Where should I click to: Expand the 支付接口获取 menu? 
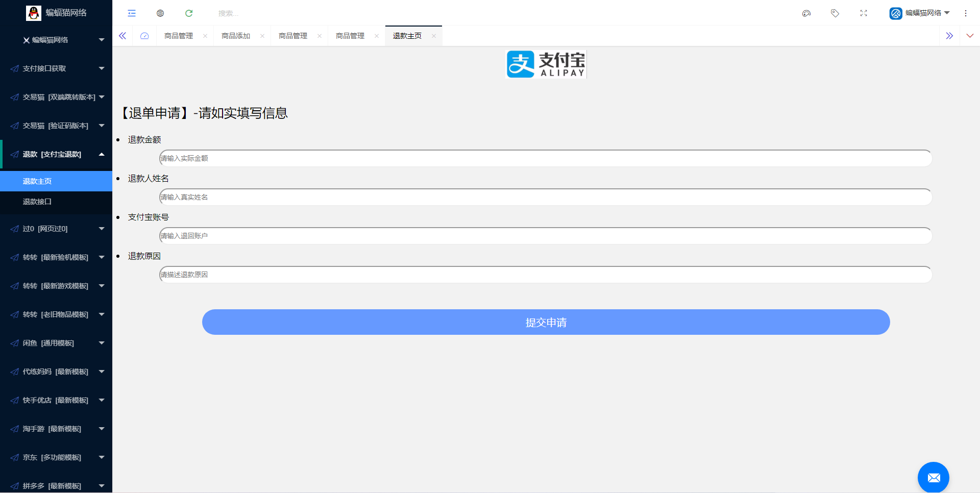56,68
